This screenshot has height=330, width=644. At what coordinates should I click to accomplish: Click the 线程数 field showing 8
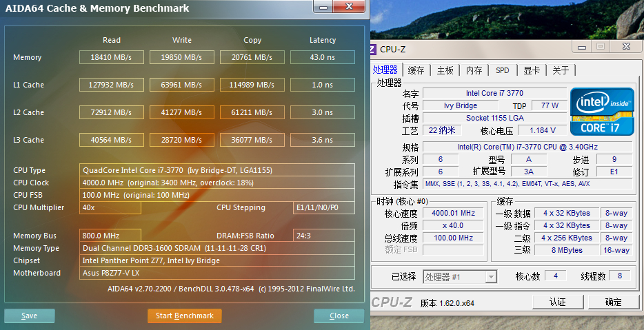tap(620, 276)
